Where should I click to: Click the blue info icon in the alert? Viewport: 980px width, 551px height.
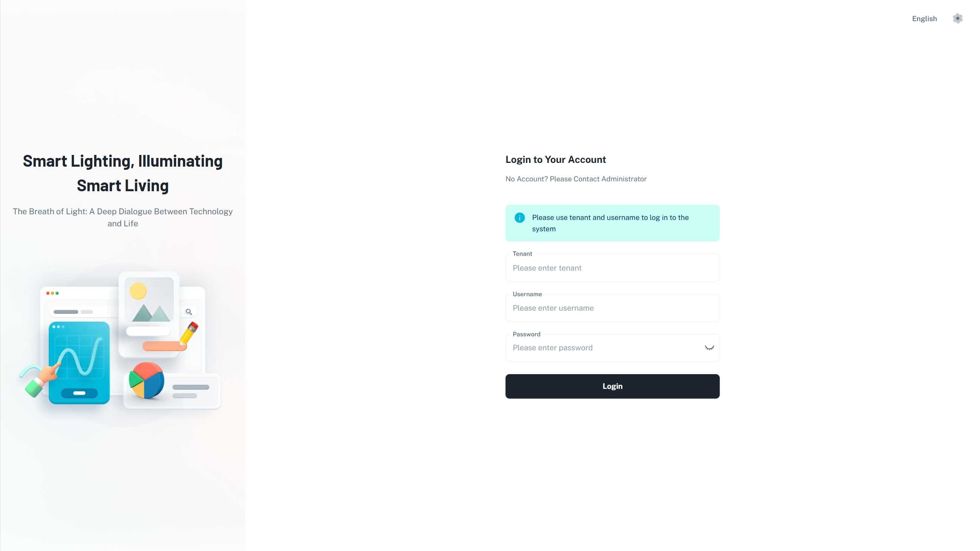(519, 218)
